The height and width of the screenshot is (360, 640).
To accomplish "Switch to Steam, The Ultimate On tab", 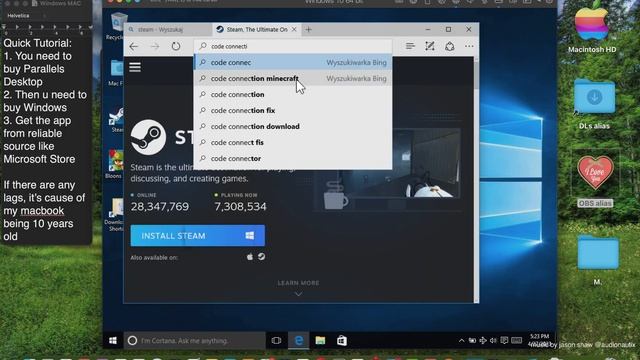I will tap(257, 29).
